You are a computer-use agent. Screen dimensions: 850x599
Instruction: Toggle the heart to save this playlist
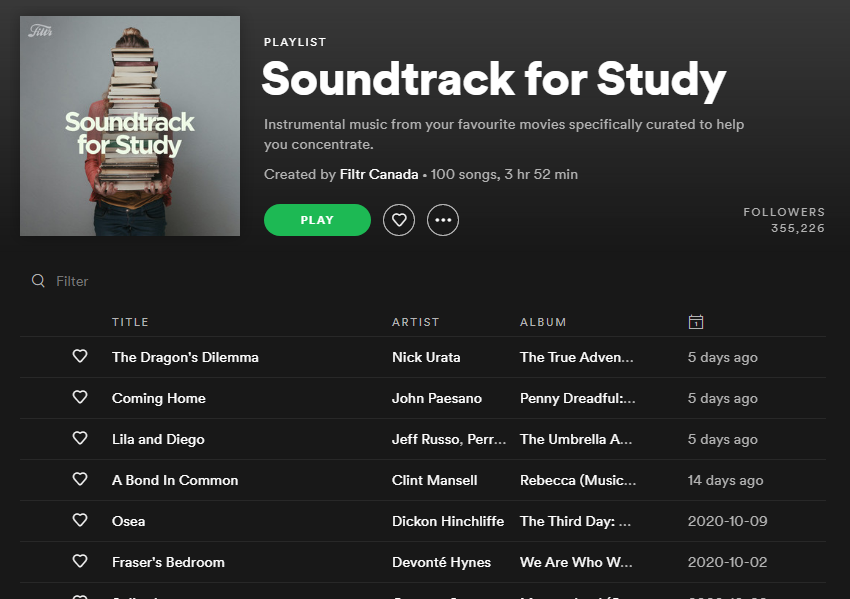pyautogui.click(x=399, y=220)
